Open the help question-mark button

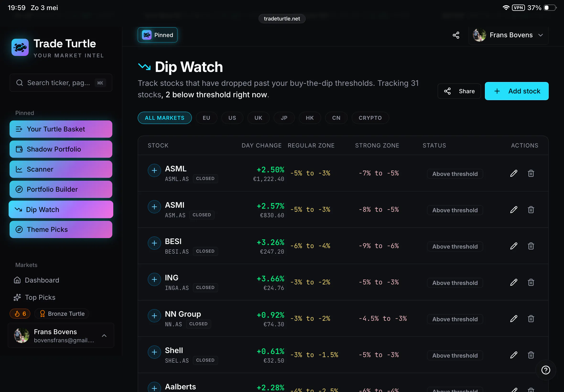pos(546,370)
